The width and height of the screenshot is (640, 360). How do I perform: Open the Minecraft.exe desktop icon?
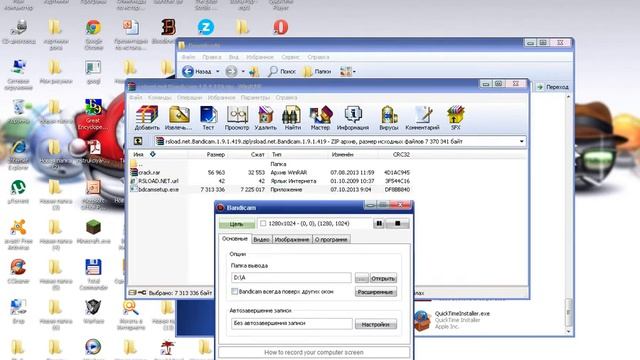click(93, 232)
